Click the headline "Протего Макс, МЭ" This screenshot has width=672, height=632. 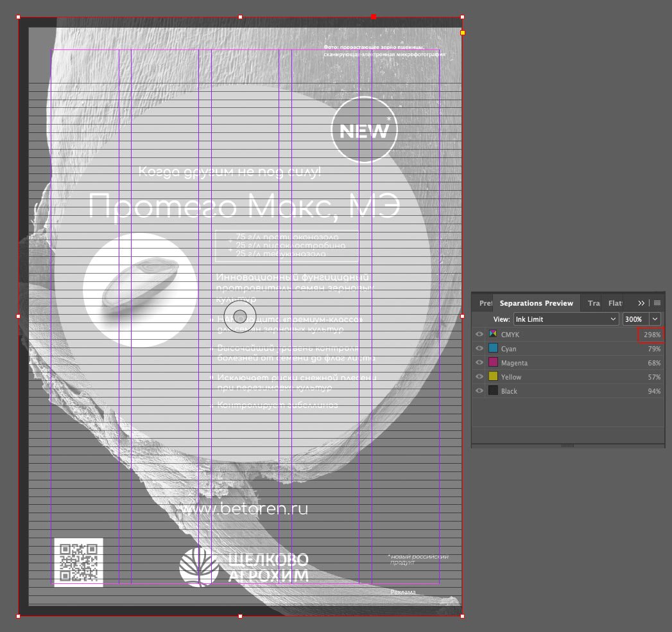(x=245, y=207)
